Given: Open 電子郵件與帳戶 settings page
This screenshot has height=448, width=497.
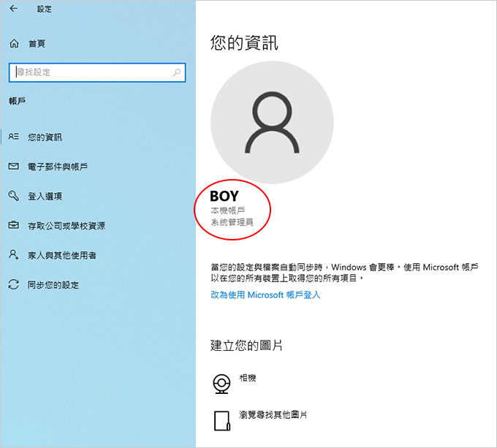Looking at the screenshot, I should click(58, 167).
